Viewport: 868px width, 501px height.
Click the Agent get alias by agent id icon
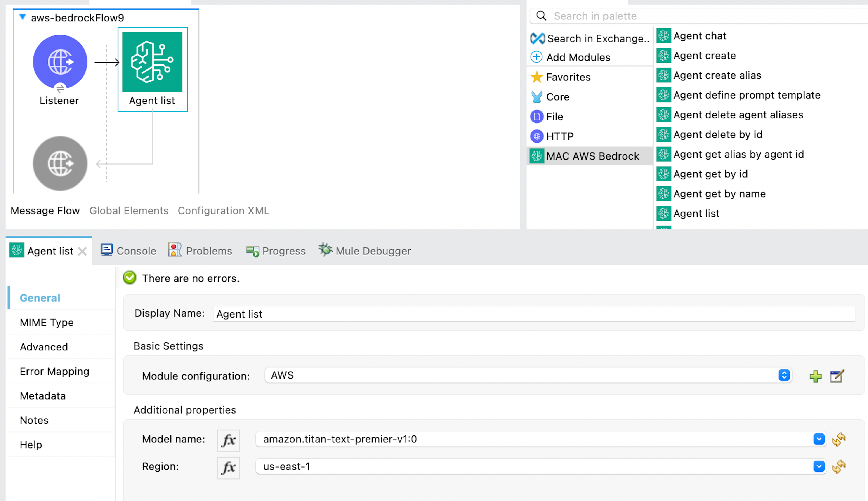[x=664, y=154]
